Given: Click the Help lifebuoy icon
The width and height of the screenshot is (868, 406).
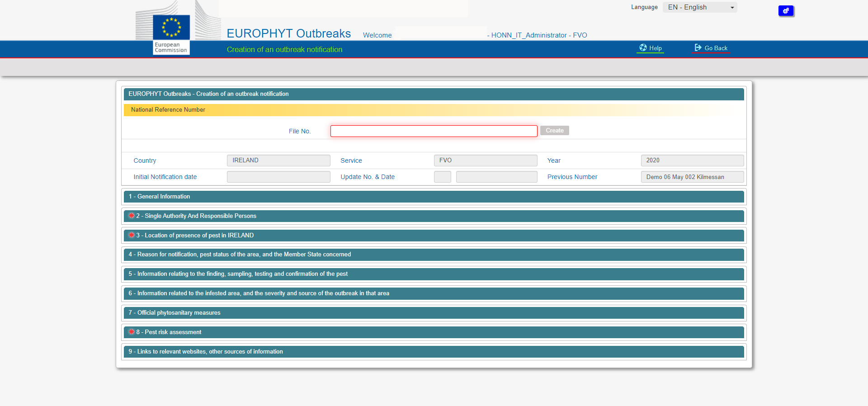Looking at the screenshot, I should (643, 47).
